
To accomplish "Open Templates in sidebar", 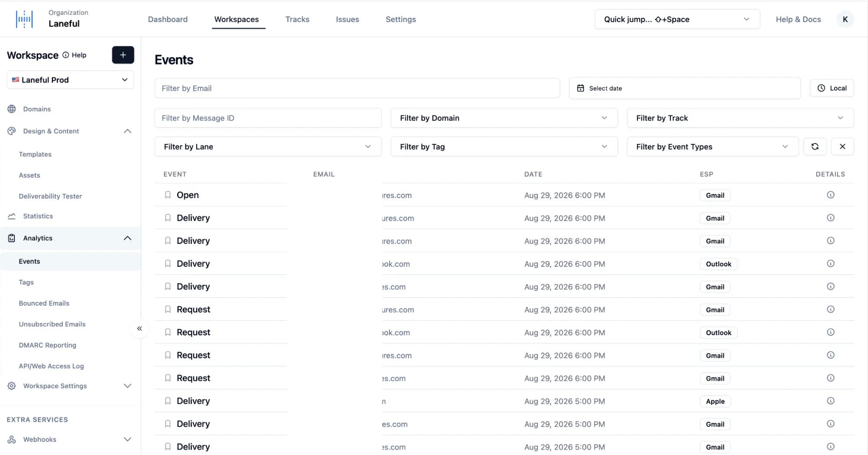I will click(x=35, y=154).
